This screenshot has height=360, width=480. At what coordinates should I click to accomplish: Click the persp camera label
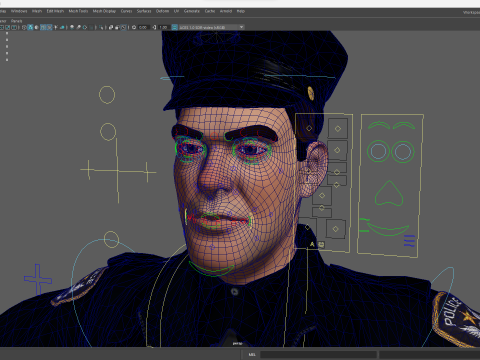pos(237,343)
